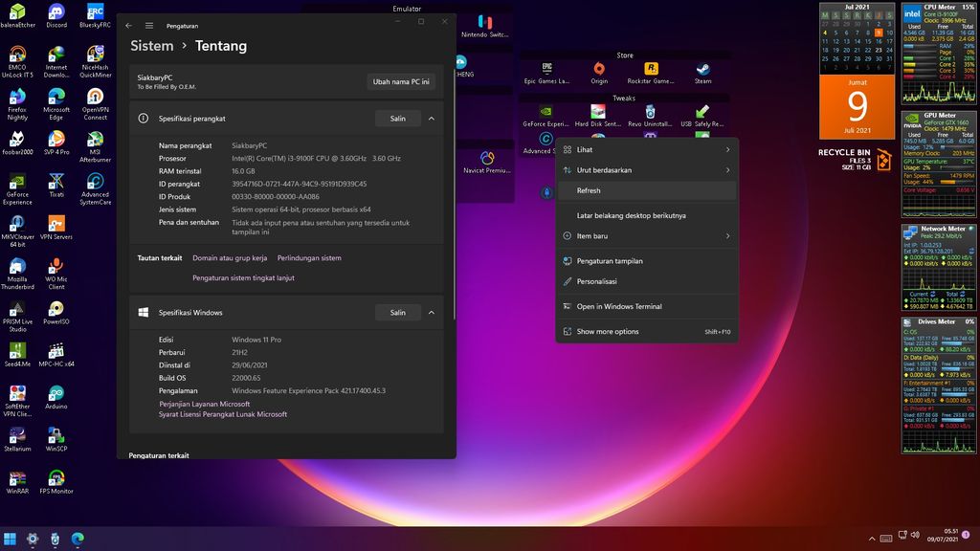Click the taskbar clock and date

[x=950, y=536]
